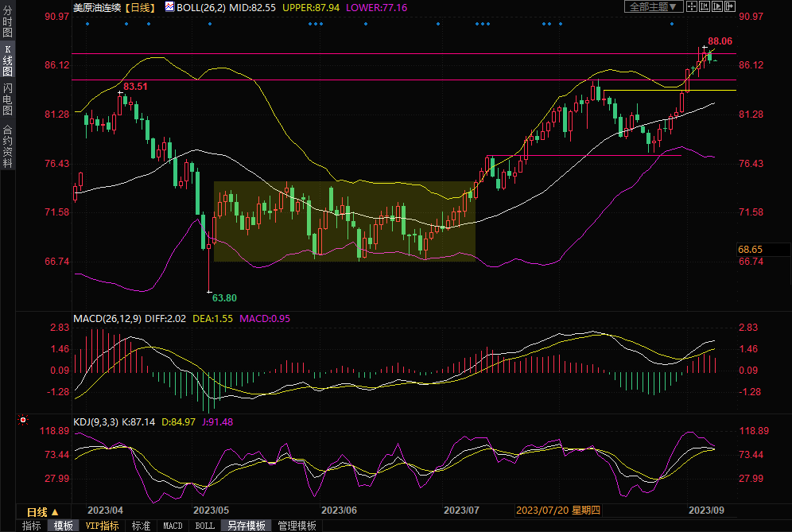Click the chart playback icon
This screenshot has height=532, width=792.
tap(717, 6)
